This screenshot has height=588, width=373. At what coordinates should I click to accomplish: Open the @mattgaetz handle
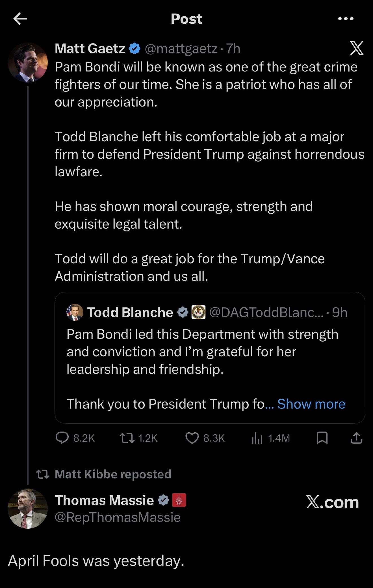point(181,49)
